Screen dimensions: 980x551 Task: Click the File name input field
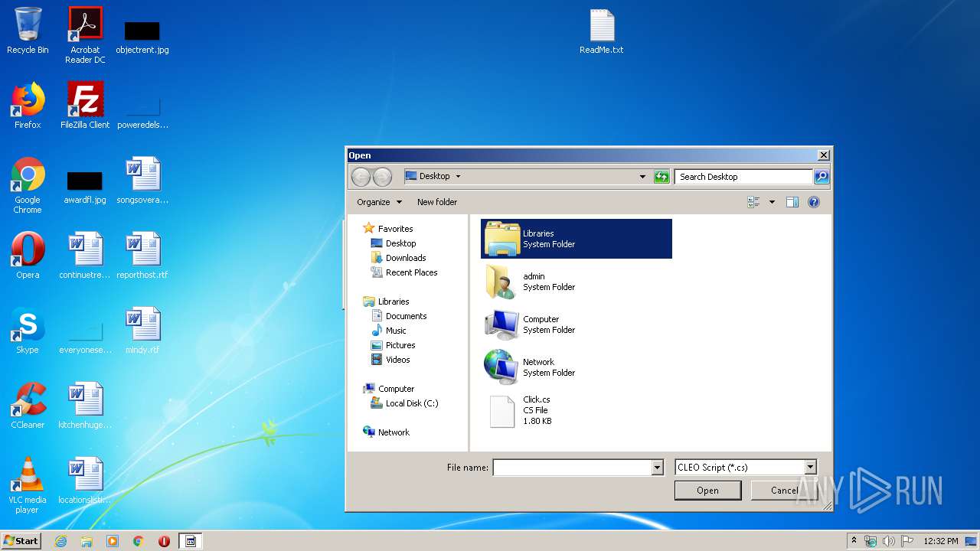click(572, 468)
